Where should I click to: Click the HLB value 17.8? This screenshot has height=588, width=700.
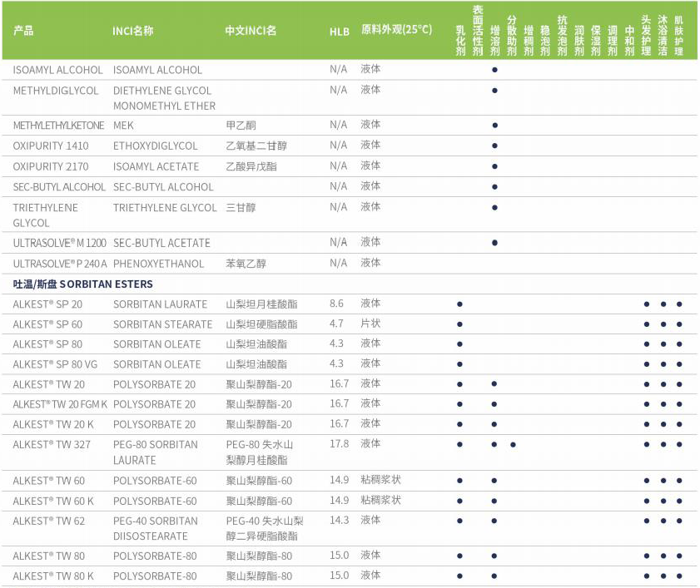(339, 444)
